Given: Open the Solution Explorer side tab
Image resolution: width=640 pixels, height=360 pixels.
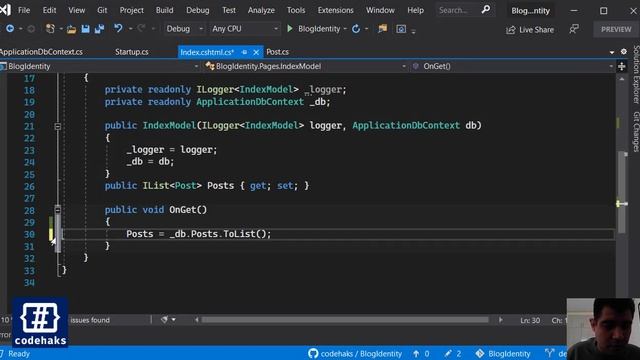Looking at the screenshot, I should click(x=636, y=74).
